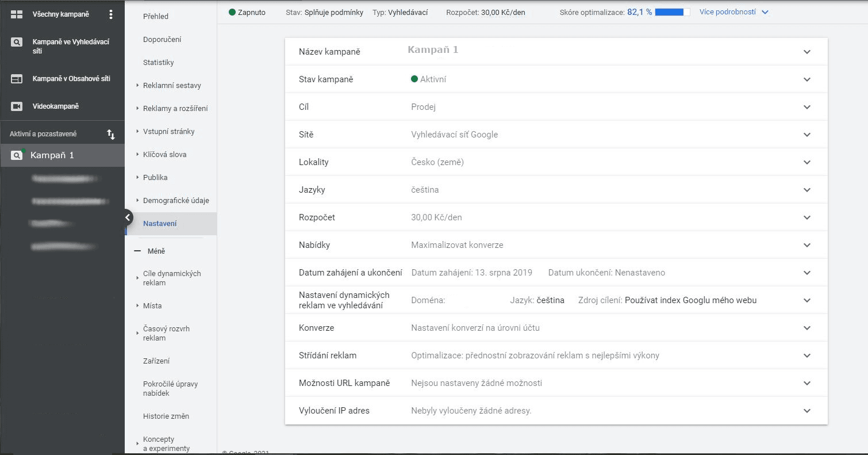Click the optimization score 82,1 % link
Viewport: 868px width, 455px height.
639,12
